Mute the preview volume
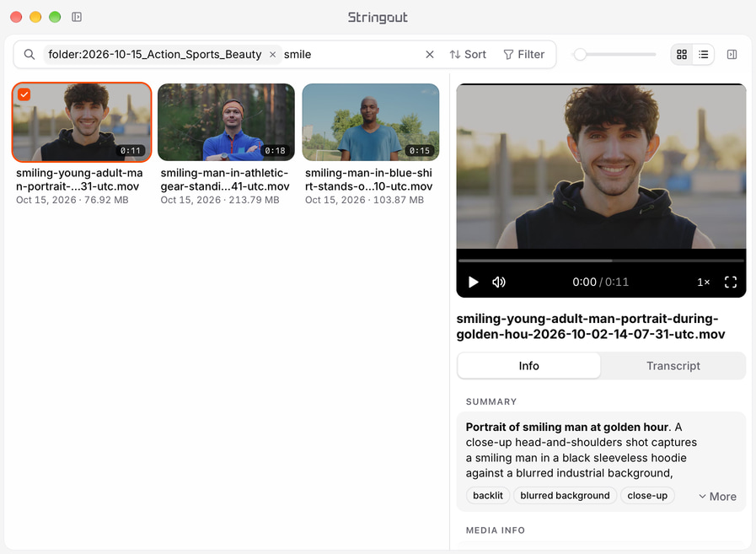 pos(499,282)
